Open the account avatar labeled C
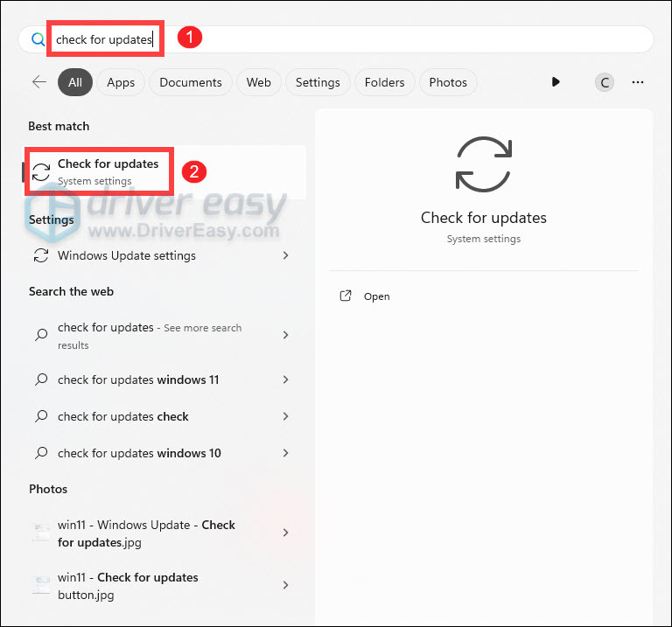Viewport: 672px width, 627px height. (x=604, y=82)
